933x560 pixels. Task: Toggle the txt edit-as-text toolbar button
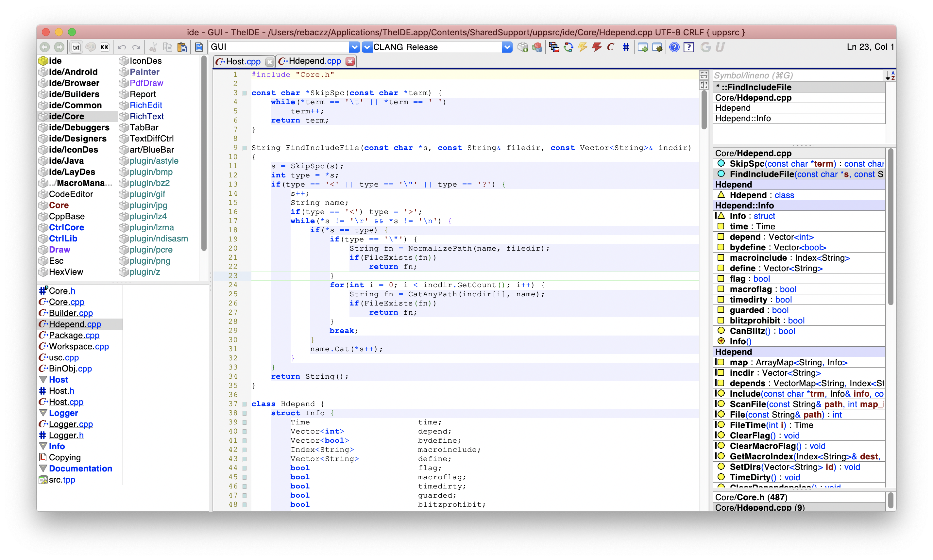76,47
